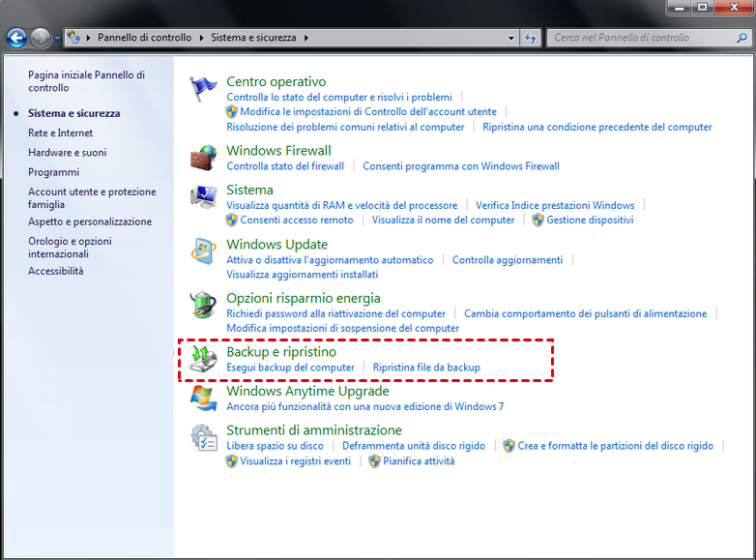Select Sistema e sicurezza breadcrumb
This screenshot has width=756, height=560.
(253, 38)
